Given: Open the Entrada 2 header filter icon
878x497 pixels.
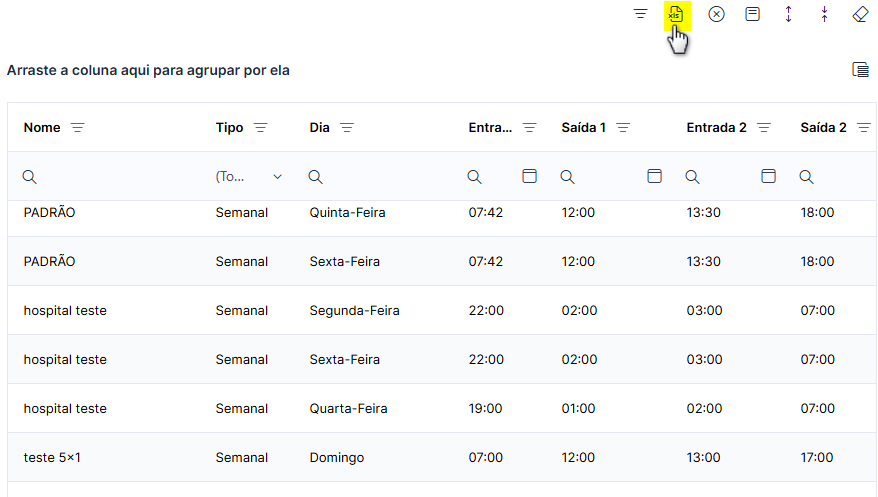Looking at the screenshot, I should pyautogui.click(x=764, y=128).
